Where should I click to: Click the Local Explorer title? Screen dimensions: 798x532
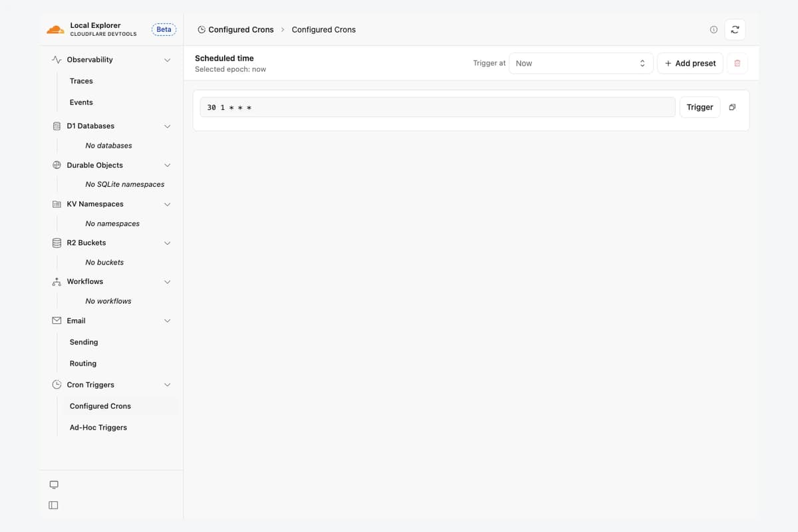pos(95,25)
